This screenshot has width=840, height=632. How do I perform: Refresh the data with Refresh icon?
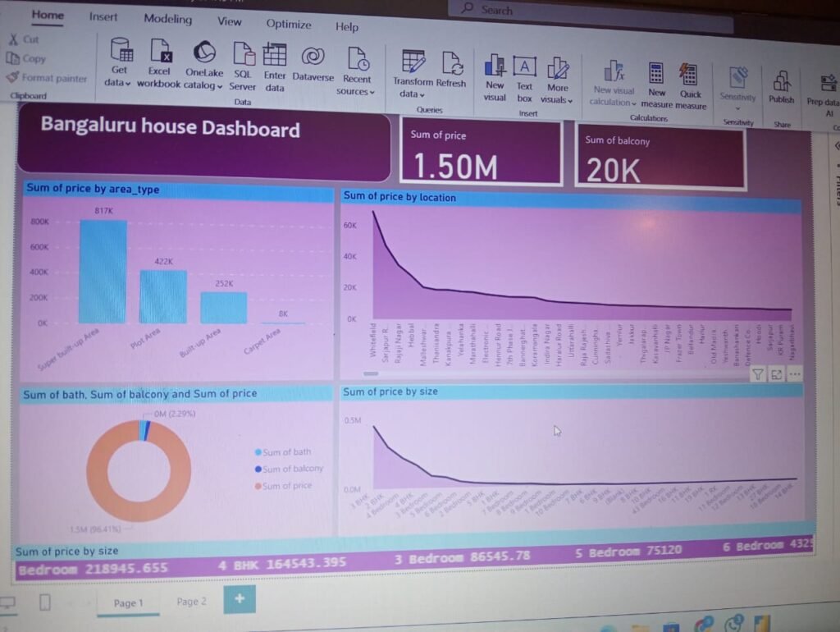tap(452, 63)
